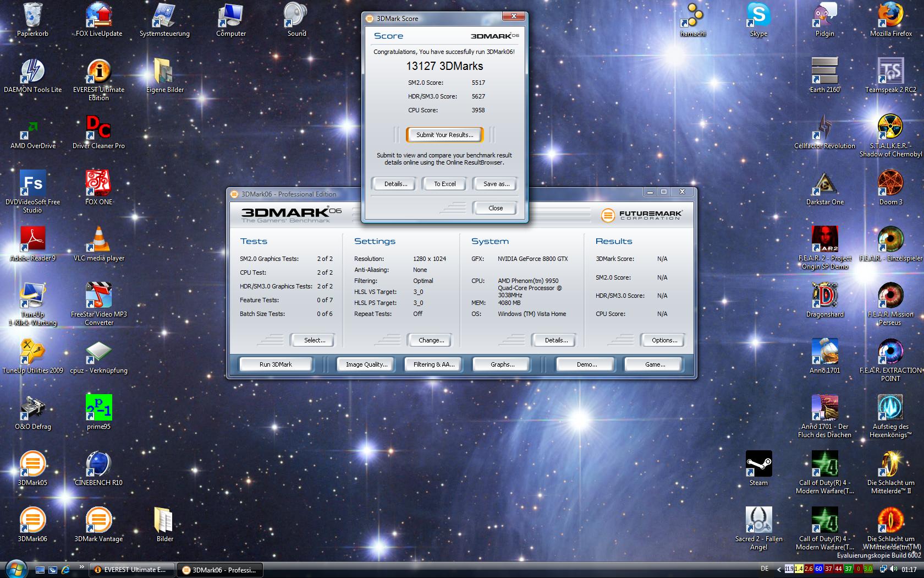Launch VLC media player icon
924x578 pixels.
[x=98, y=244]
